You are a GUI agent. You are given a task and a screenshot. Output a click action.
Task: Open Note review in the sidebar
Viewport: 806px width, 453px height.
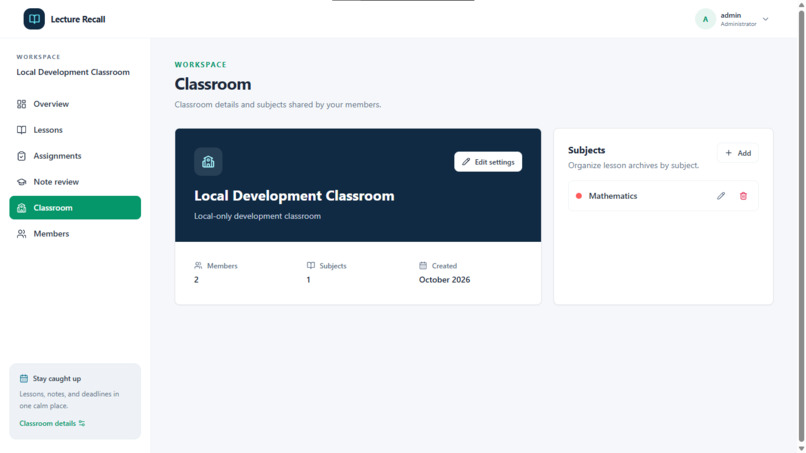click(75, 182)
